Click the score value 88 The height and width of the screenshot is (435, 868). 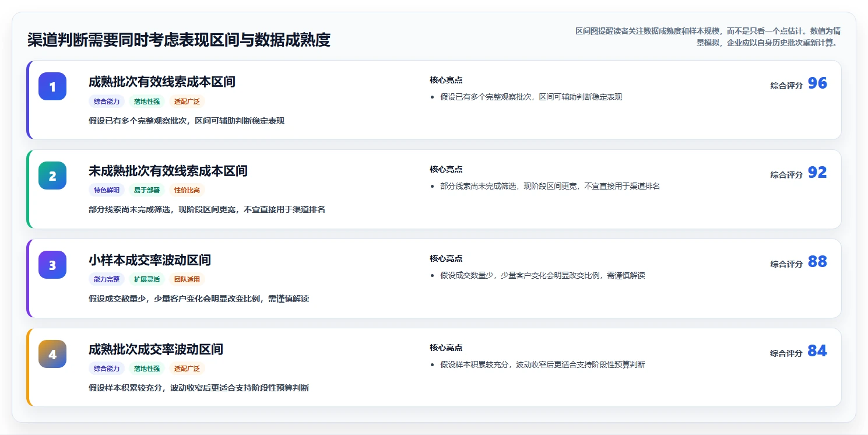pyautogui.click(x=817, y=262)
